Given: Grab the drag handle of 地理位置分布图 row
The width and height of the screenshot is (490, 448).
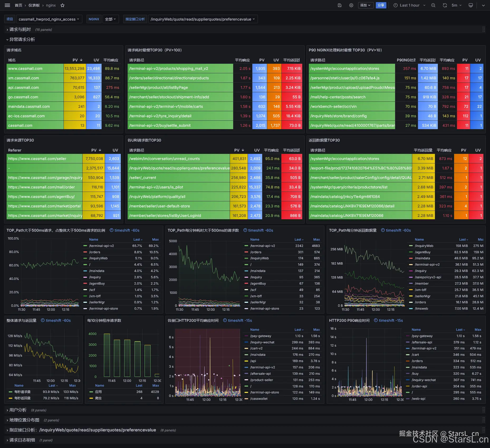Looking at the screenshot, I should [x=484, y=420].
